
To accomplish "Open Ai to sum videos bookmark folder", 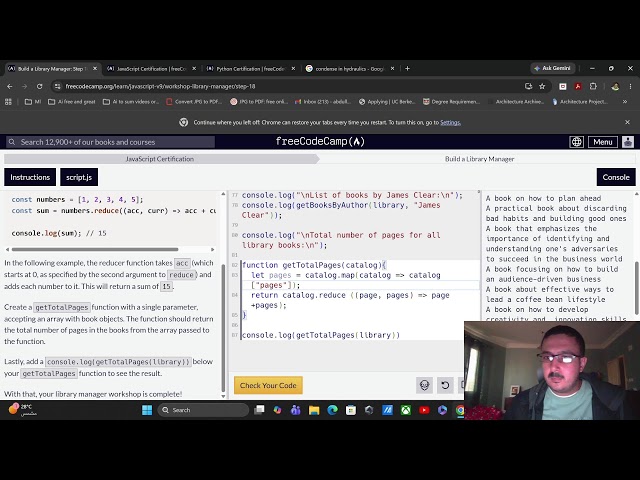I will [x=131, y=102].
